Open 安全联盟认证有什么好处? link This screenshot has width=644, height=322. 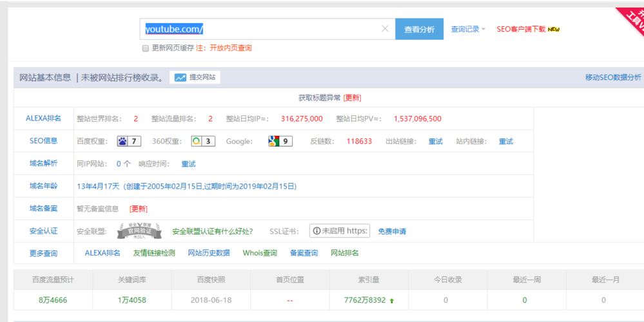tap(212, 231)
